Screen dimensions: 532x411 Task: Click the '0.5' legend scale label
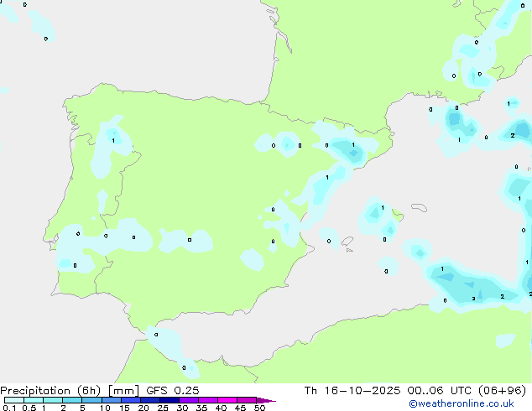point(29,408)
